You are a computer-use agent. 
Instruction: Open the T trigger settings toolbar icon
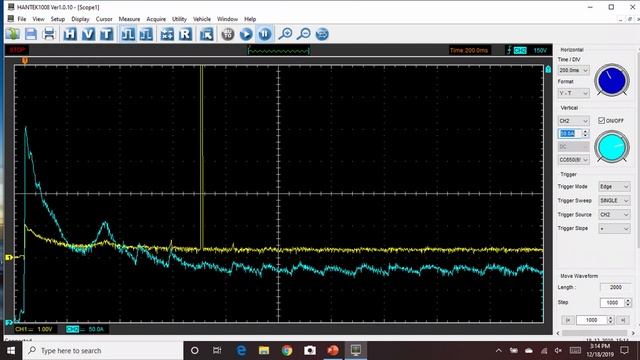coord(107,34)
